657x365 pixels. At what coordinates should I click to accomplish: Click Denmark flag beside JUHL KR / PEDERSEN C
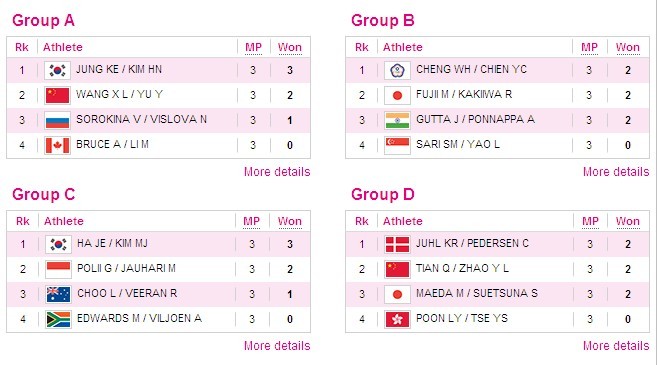[397, 244]
